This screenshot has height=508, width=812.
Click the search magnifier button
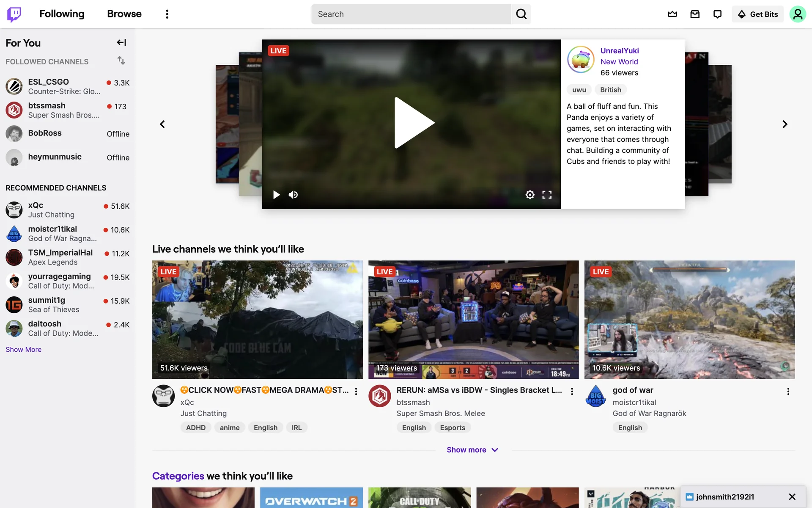pyautogui.click(x=521, y=14)
